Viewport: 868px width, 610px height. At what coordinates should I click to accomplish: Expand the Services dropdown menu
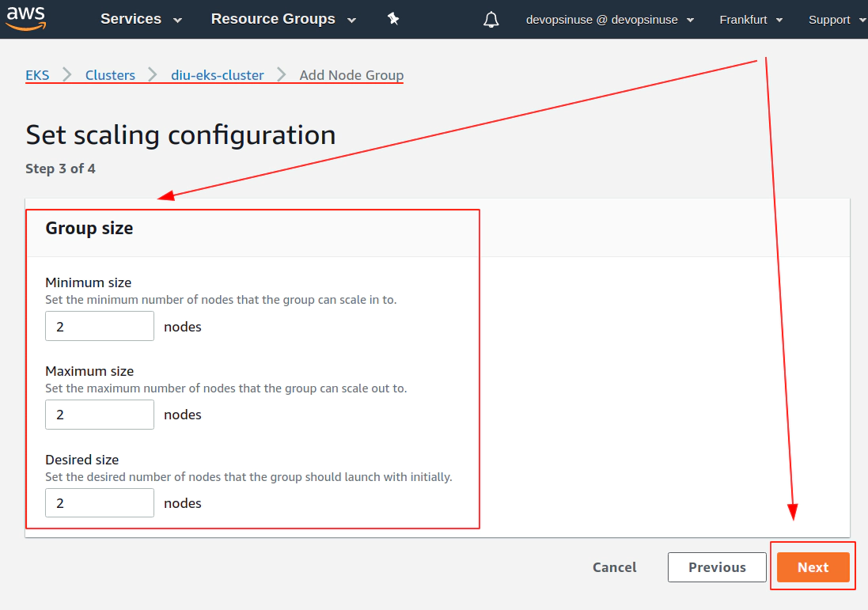coord(141,19)
